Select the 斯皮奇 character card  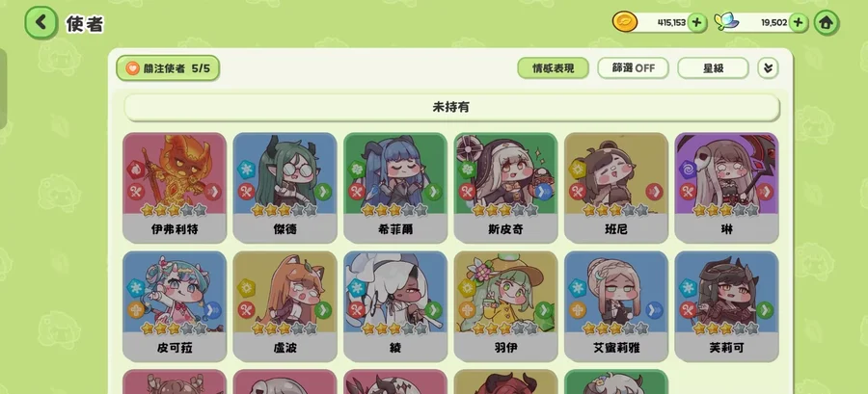pos(505,187)
